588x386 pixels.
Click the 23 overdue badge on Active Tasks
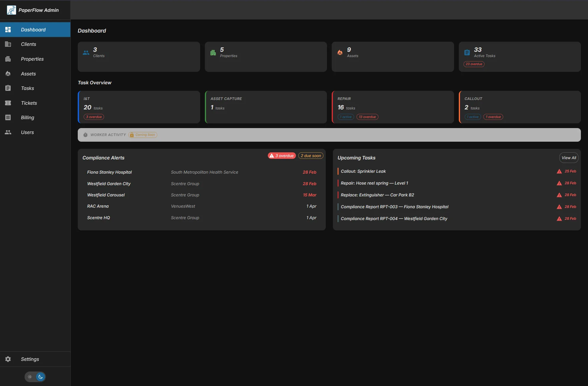coord(474,64)
